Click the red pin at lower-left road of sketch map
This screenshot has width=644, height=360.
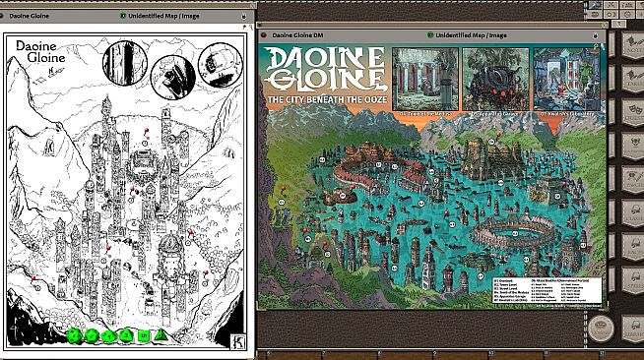(33, 279)
